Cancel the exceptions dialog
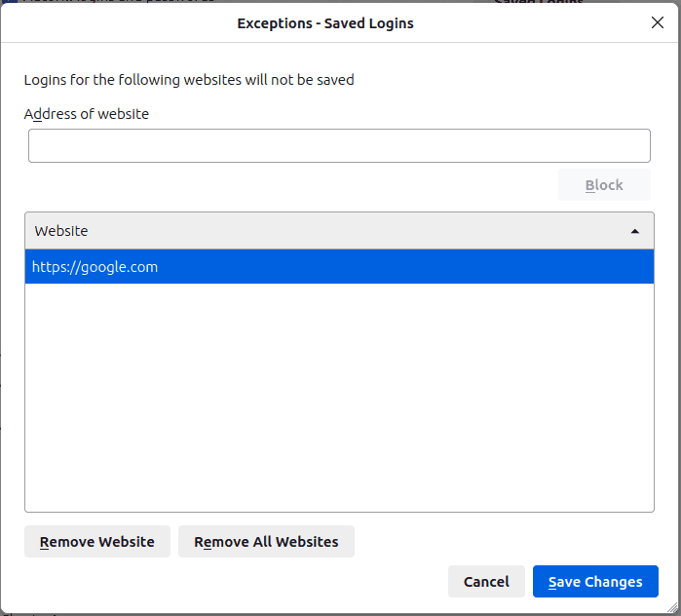The height and width of the screenshot is (616, 681). coord(486,582)
